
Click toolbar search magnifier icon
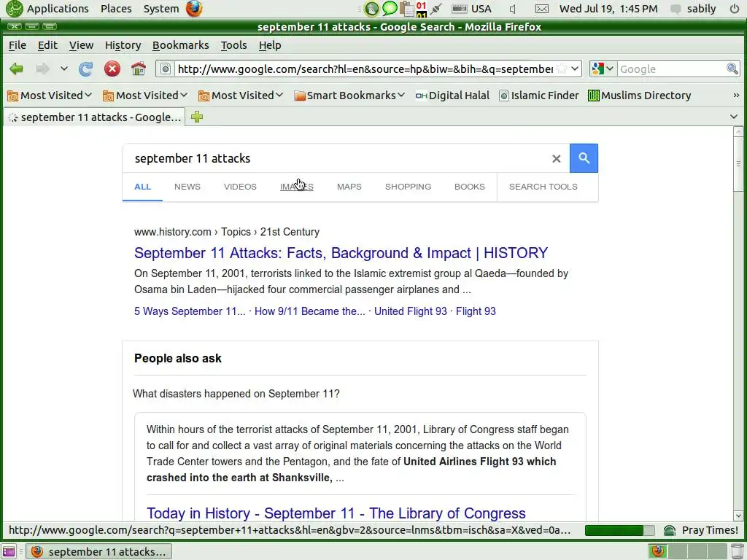(x=732, y=69)
